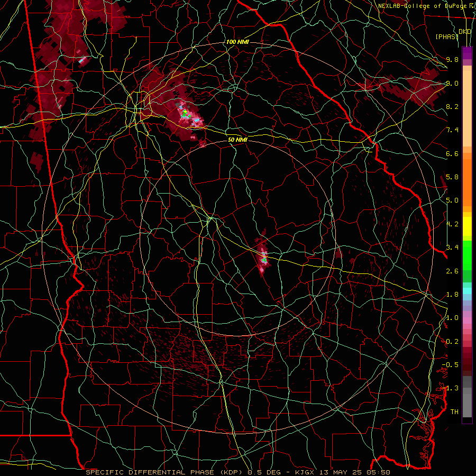Select the 4.2 scale label
The width and height of the screenshot is (476, 476).
452,224
